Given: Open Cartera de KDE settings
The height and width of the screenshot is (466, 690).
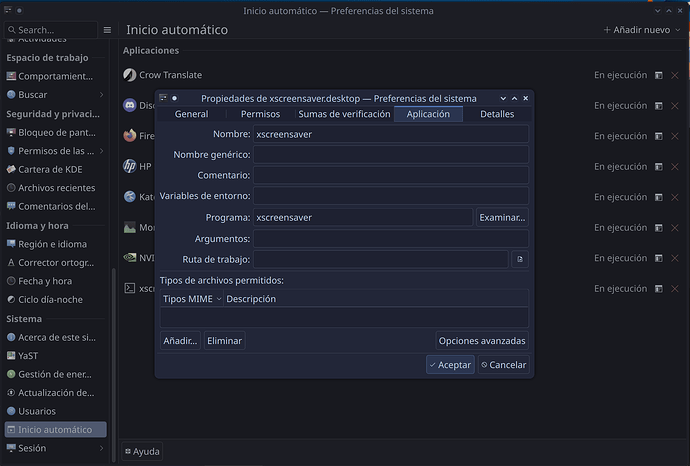Looking at the screenshot, I should pyautogui.click(x=55, y=169).
